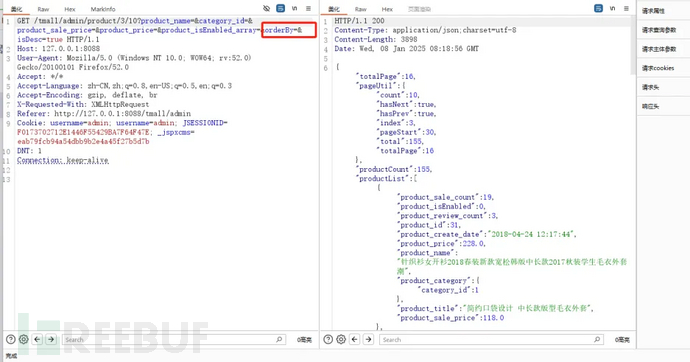Open the greyed page-render tab in response pane

[419, 9]
